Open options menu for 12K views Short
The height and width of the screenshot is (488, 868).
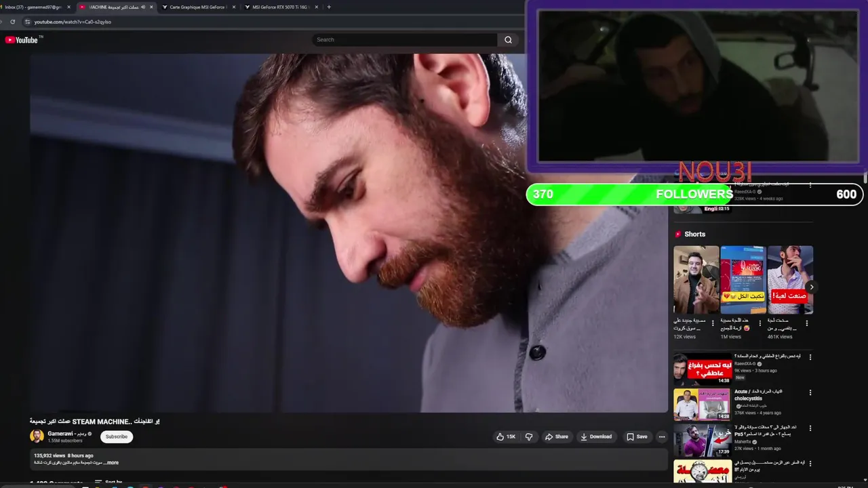(x=713, y=323)
